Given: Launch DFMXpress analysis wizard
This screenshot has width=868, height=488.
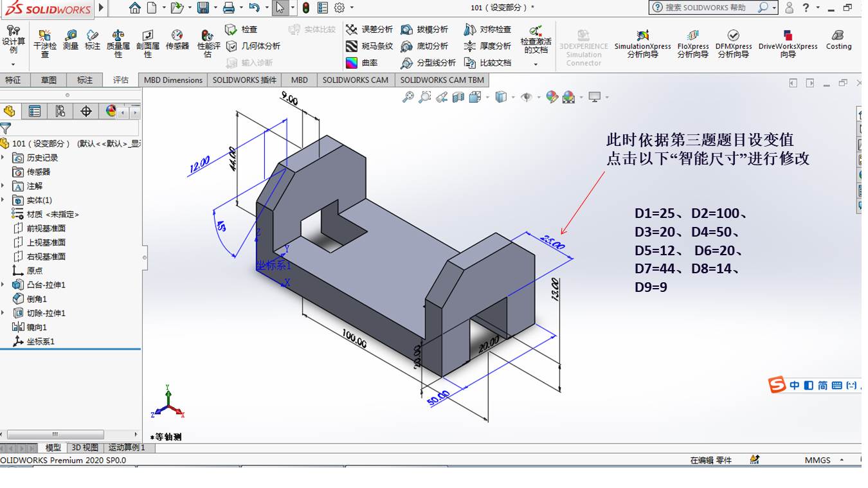Looking at the screenshot, I should (734, 43).
